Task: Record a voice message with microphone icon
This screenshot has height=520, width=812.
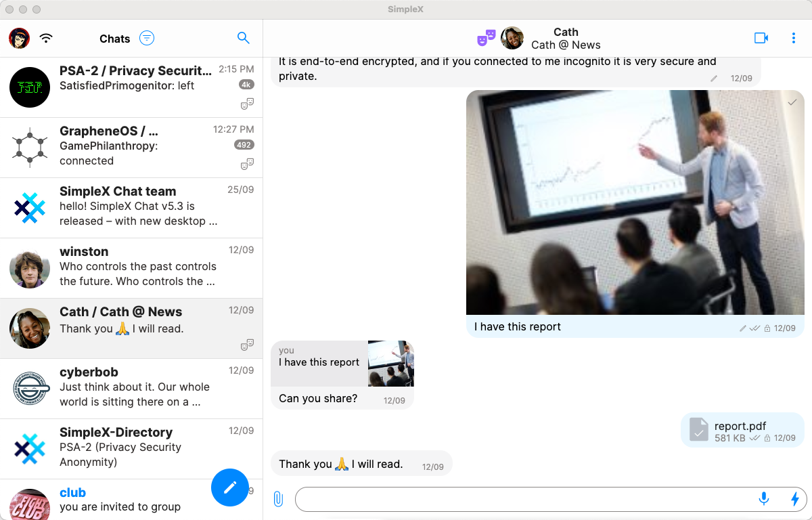Action: [x=764, y=500]
